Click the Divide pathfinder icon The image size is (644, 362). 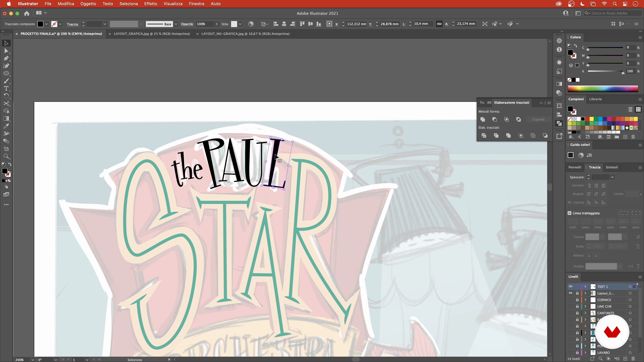pos(484,135)
